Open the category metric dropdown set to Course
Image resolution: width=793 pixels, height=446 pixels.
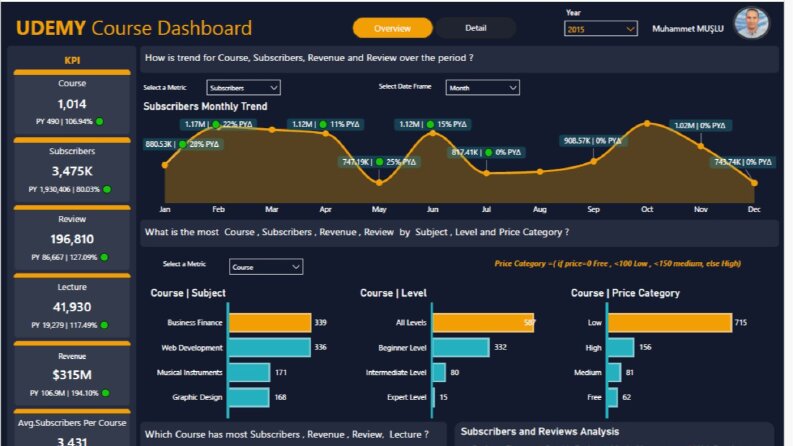coord(266,267)
